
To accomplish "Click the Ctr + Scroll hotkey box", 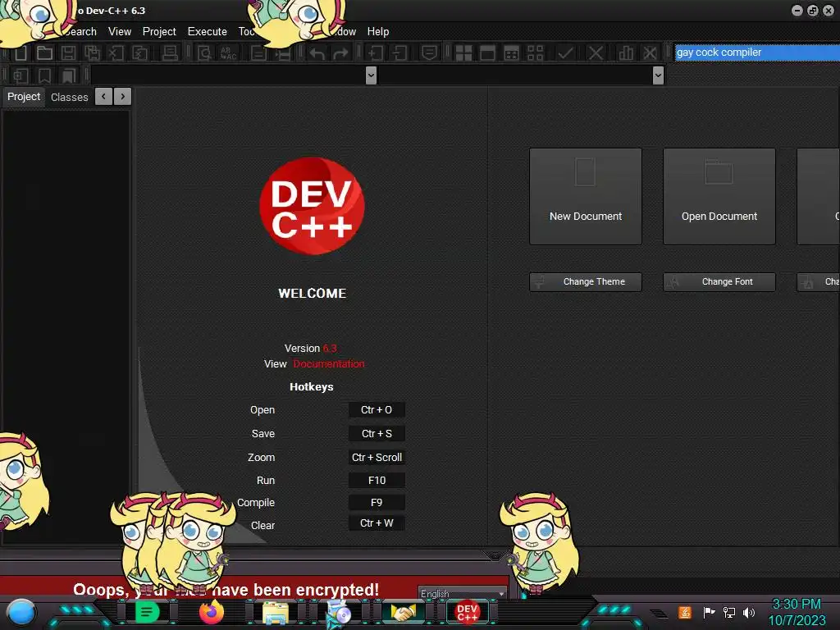I will [x=377, y=457].
